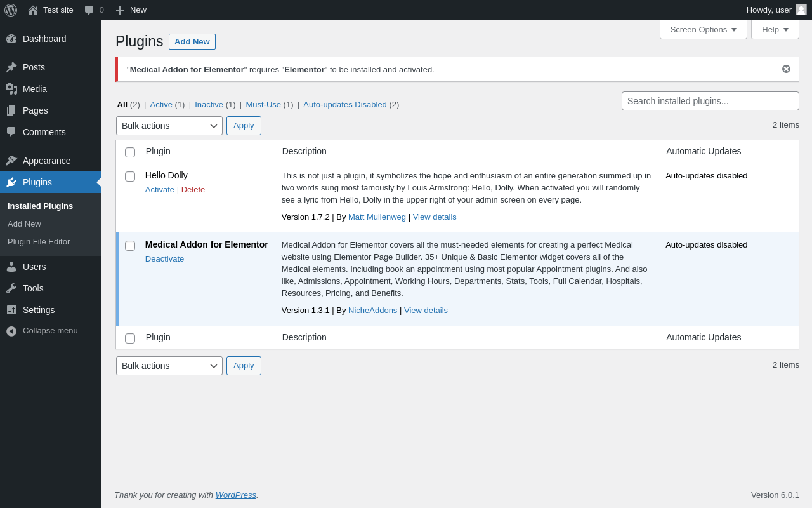Filter plugins by All
This screenshot has width=812, height=508.
(x=122, y=105)
